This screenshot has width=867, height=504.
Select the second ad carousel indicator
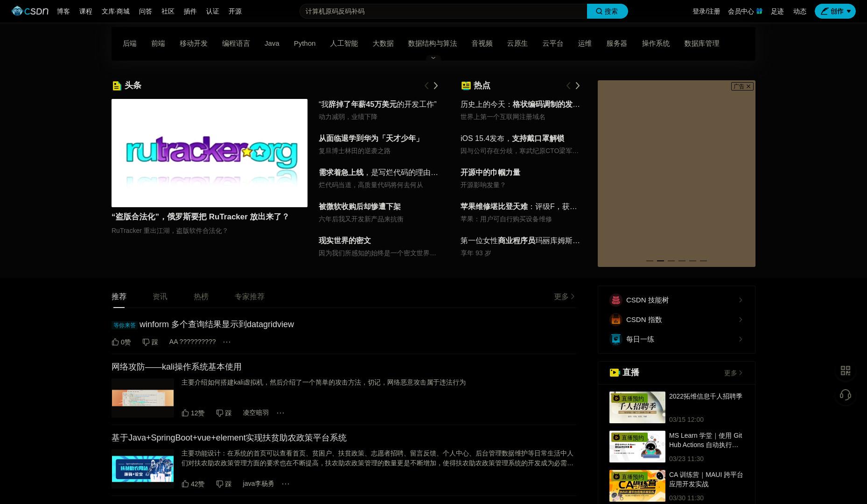[x=660, y=261]
